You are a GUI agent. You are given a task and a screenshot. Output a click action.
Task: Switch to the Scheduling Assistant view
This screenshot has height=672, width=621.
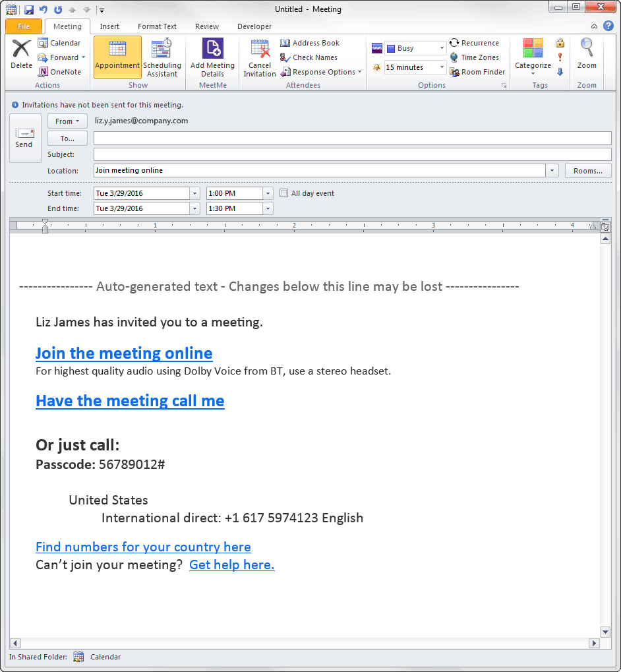click(162, 57)
